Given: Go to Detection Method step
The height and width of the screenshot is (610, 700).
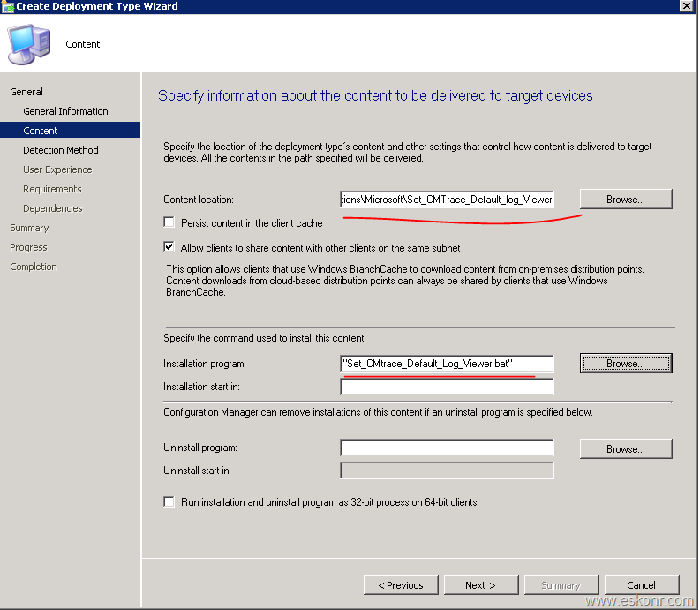Looking at the screenshot, I should [61, 150].
